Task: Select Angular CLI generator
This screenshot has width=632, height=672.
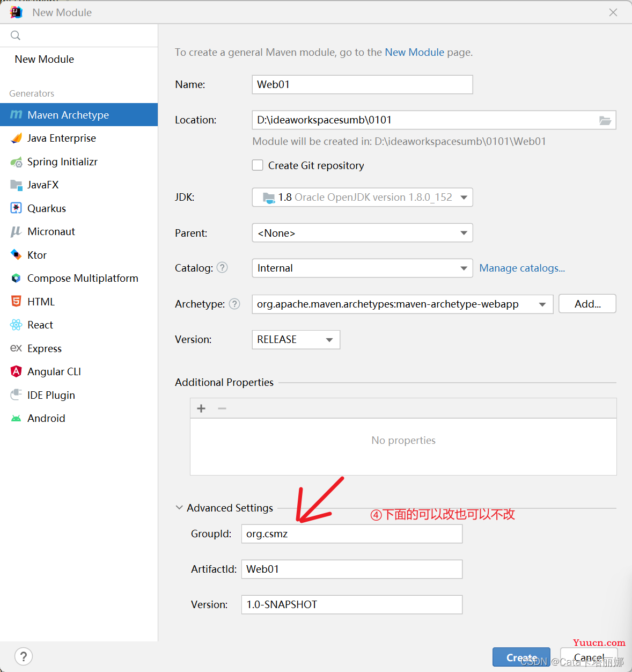Action: [x=79, y=371]
